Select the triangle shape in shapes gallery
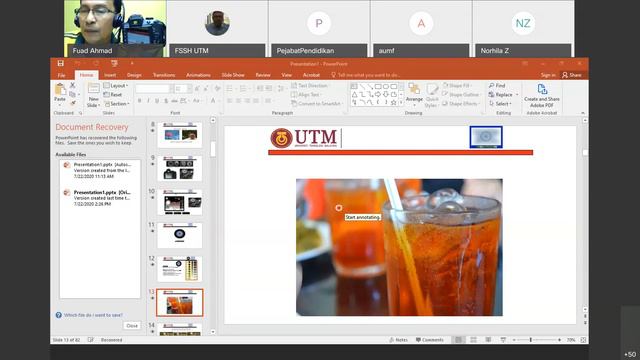Image resolution: width=640 pixels, height=360 pixels. (x=354, y=95)
